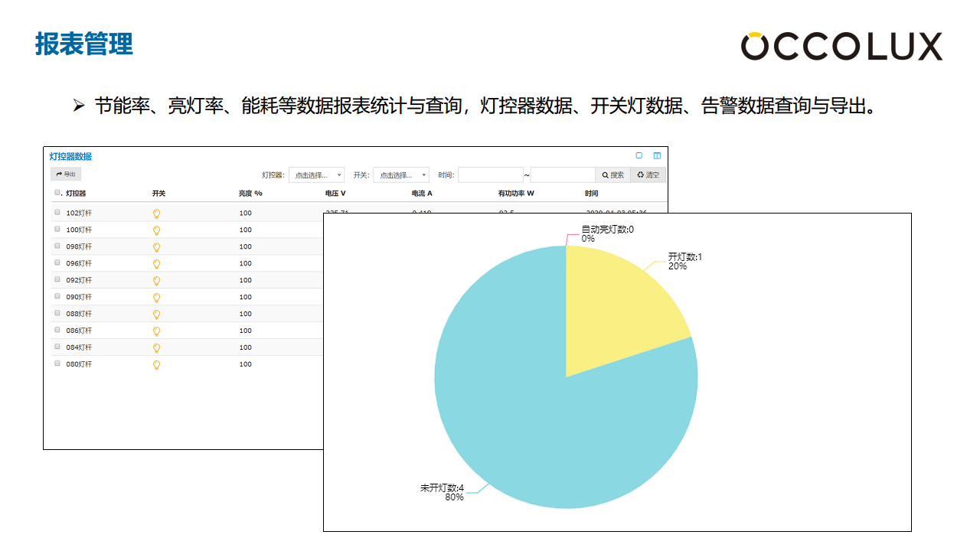Screen dimensions: 980x551
Task: Open the 灯控器 selection dropdown
Action: (316, 175)
